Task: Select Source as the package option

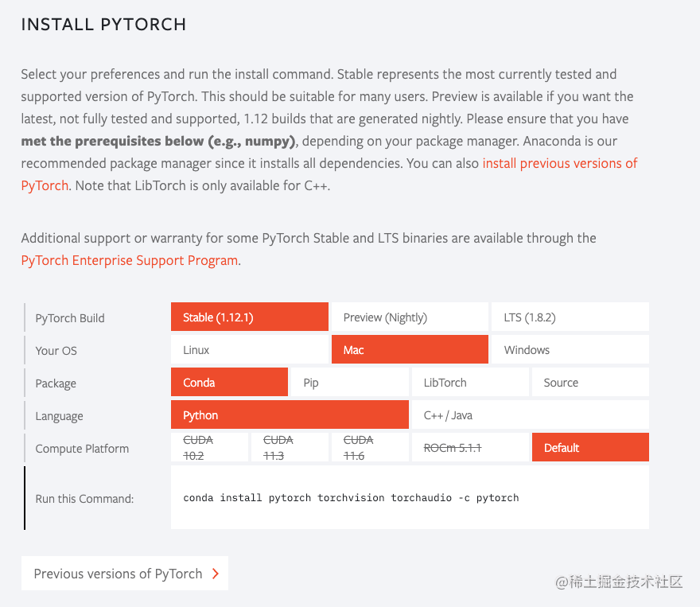Action: pos(589,382)
